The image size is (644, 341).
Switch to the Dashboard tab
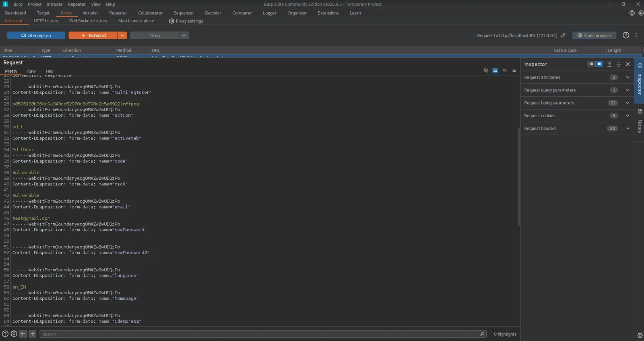click(15, 13)
